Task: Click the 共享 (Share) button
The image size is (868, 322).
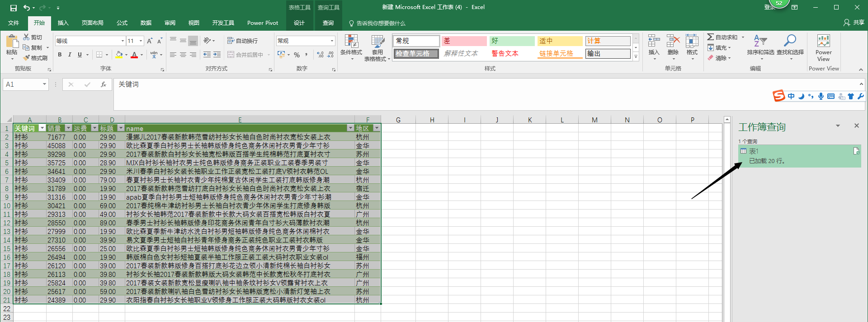Action: 854,23
